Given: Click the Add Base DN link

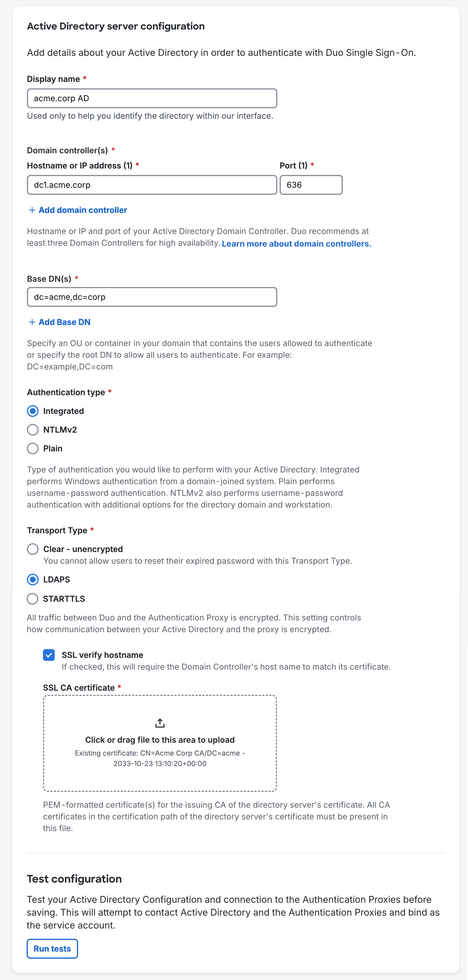Looking at the screenshot, I should point(64,322).
